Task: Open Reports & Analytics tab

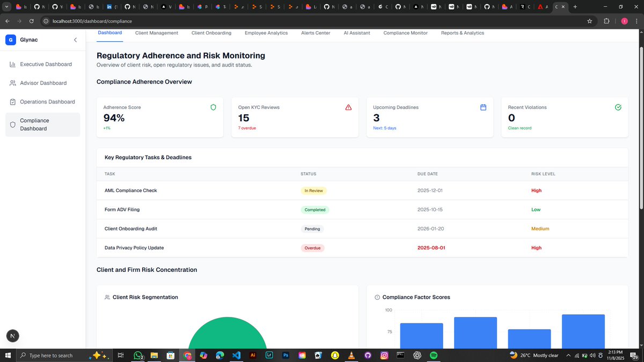Action: click(x=463, y=33)
